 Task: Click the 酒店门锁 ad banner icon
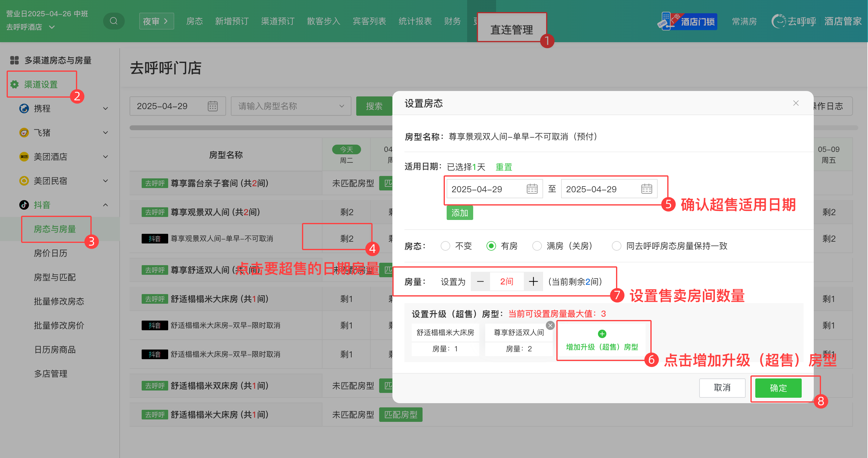(x=687, y=21)
